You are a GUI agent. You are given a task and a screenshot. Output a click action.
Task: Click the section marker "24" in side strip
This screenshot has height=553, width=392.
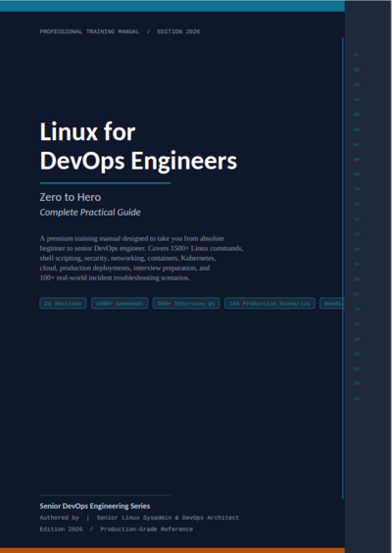357,399
